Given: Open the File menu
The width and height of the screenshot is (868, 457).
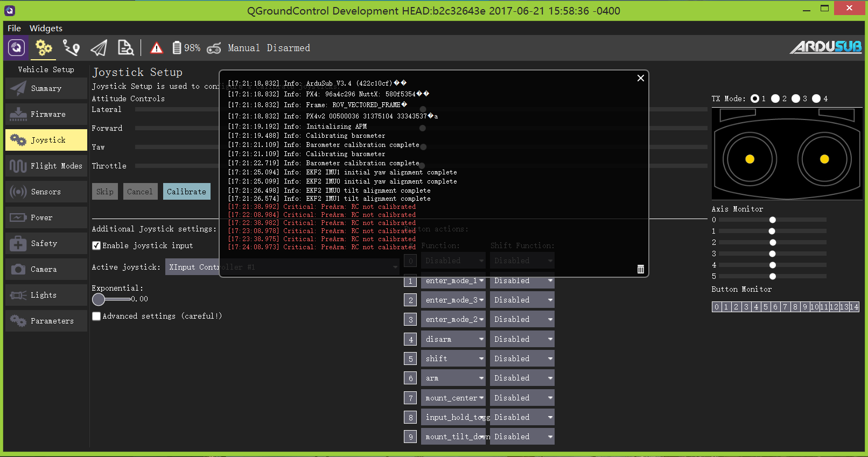Looking at the screenshot, I should 15,28.
